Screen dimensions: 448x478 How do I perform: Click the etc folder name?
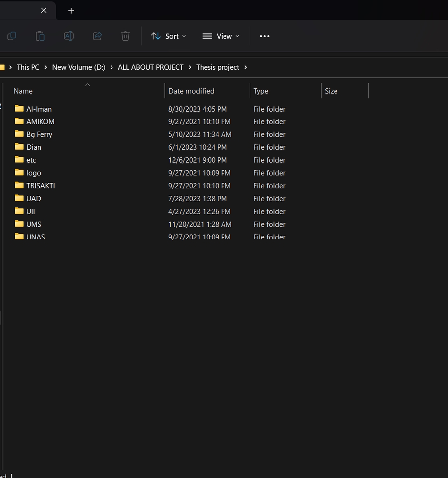pos(31,160)
